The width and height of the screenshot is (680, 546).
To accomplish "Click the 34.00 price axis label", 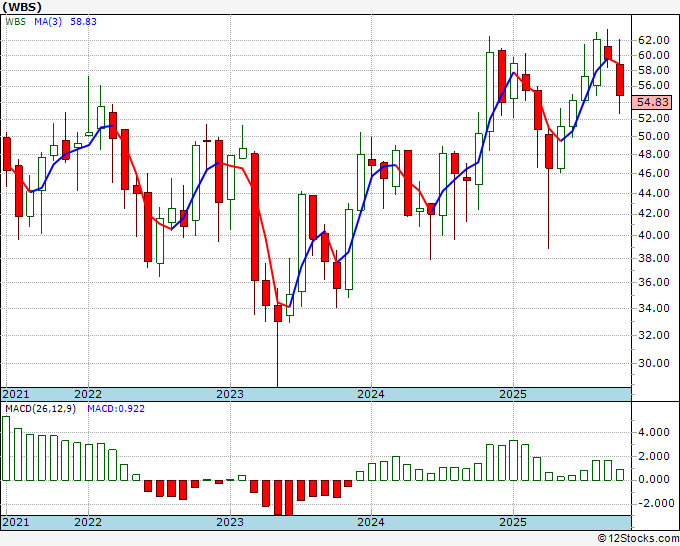I will [654, 308].
